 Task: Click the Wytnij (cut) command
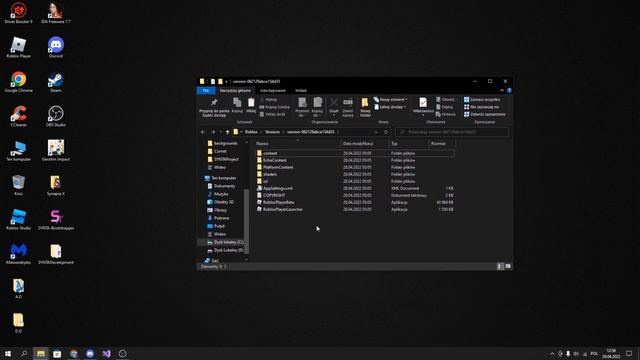(x=268, y=100)
